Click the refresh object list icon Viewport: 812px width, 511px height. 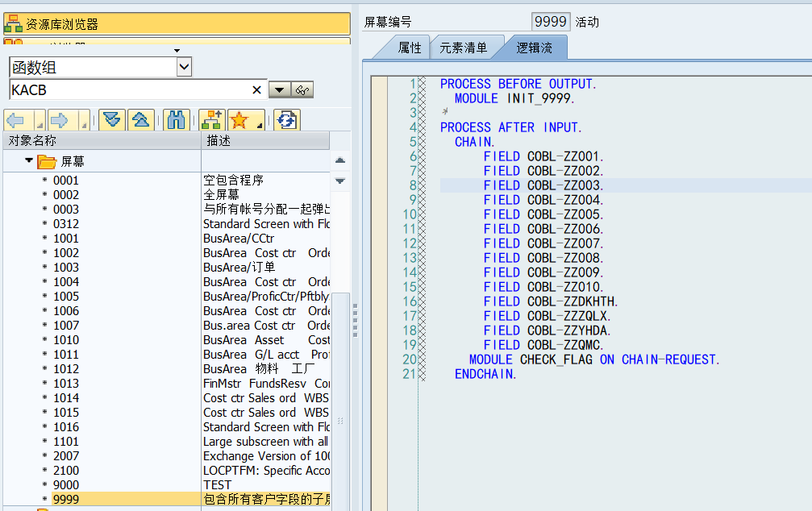point(288,118)
